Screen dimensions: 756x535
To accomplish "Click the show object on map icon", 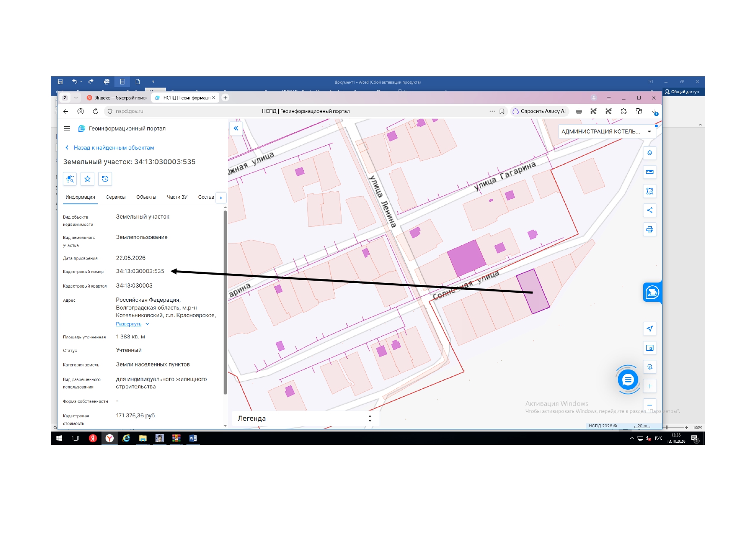I will 70,179.
